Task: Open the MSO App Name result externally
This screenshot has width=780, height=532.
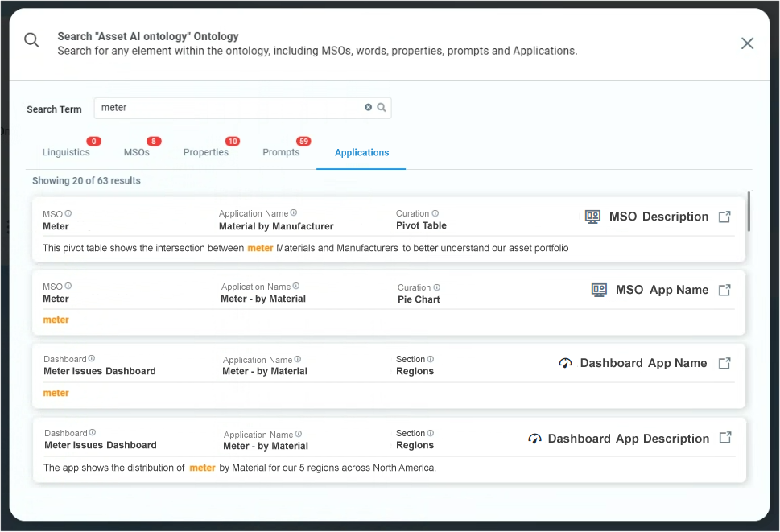Action: pos(724,290)
